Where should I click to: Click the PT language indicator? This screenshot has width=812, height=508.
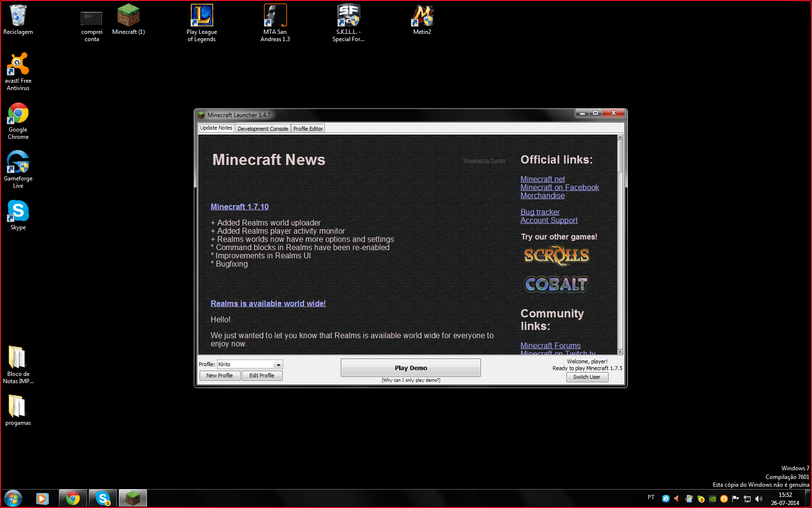coord(651,497)
